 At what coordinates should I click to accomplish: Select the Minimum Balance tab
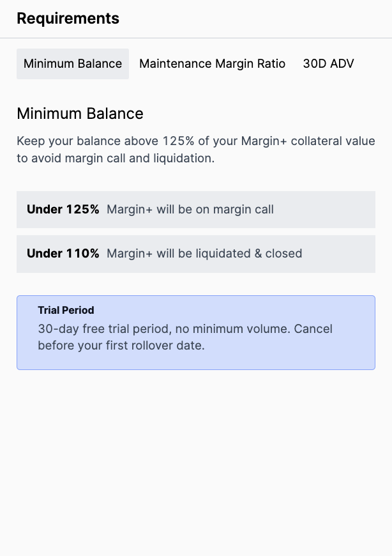(73, 64)
